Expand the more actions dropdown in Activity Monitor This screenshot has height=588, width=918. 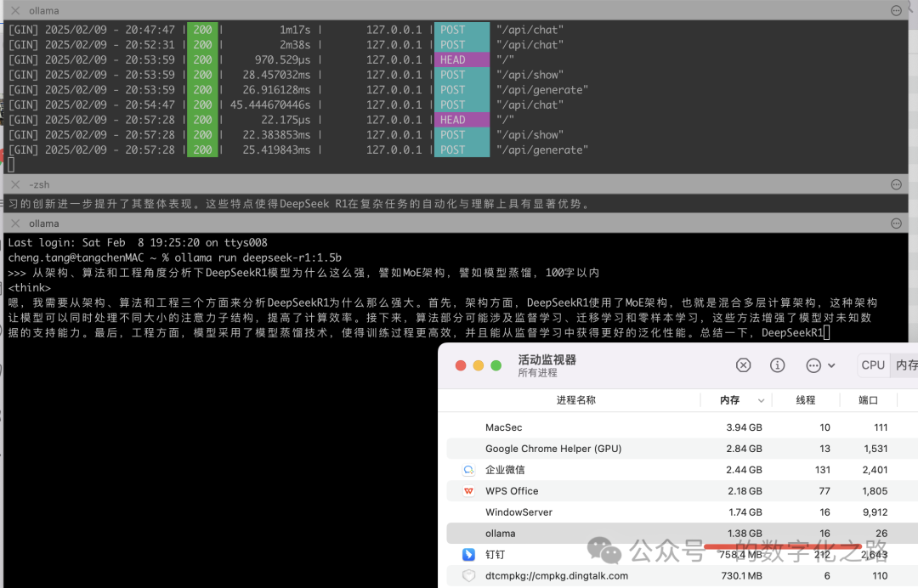pyautogui.click(x=820, y=365)
